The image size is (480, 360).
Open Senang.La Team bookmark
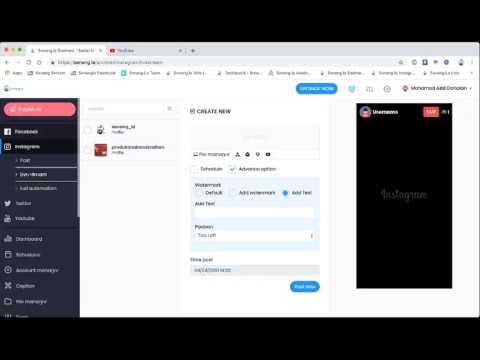pyautogui.click(x=140, y=73)
